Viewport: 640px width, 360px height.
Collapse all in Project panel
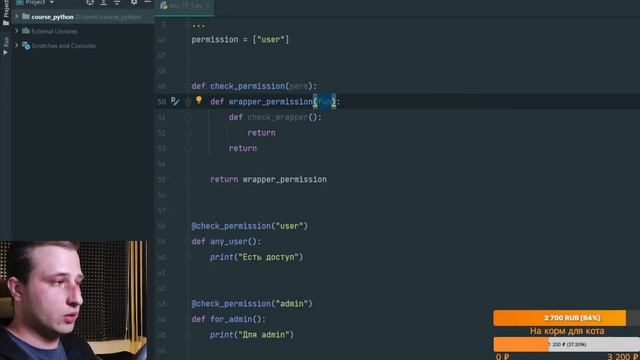[117, 2]
